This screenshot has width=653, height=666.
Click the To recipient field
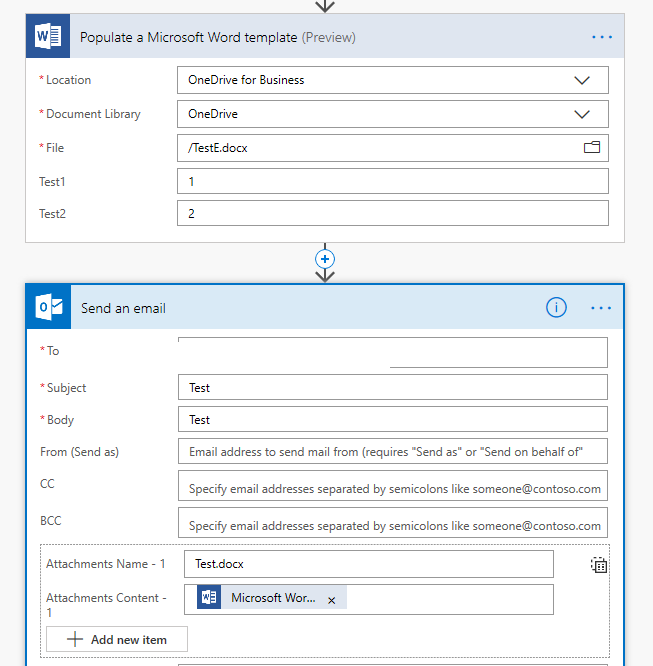[x=393, y=353]
